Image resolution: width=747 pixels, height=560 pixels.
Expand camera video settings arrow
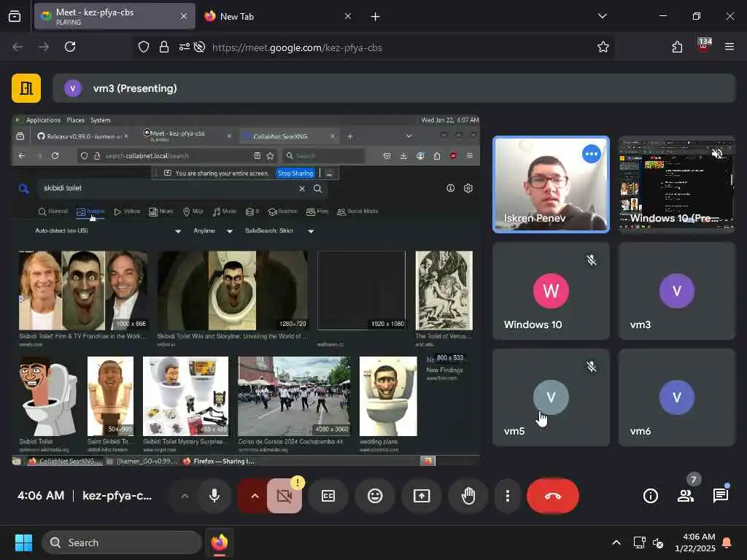point(255,496)
